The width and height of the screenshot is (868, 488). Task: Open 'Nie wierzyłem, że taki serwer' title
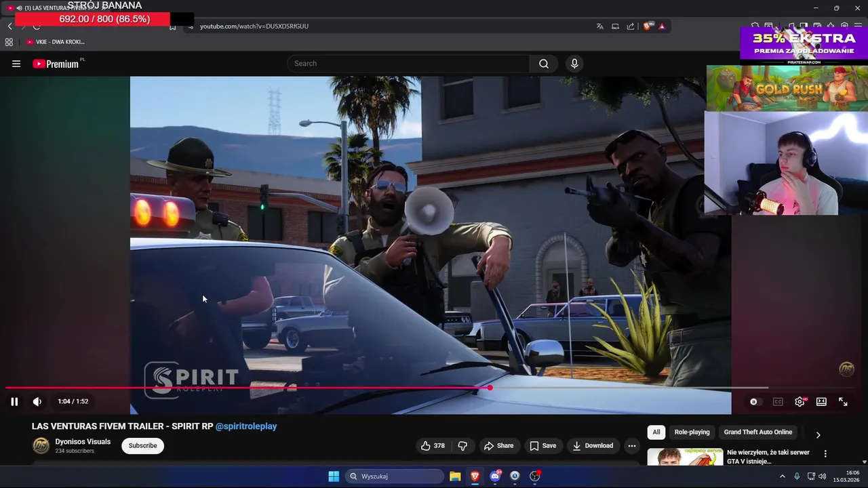[x=768, y=457]
